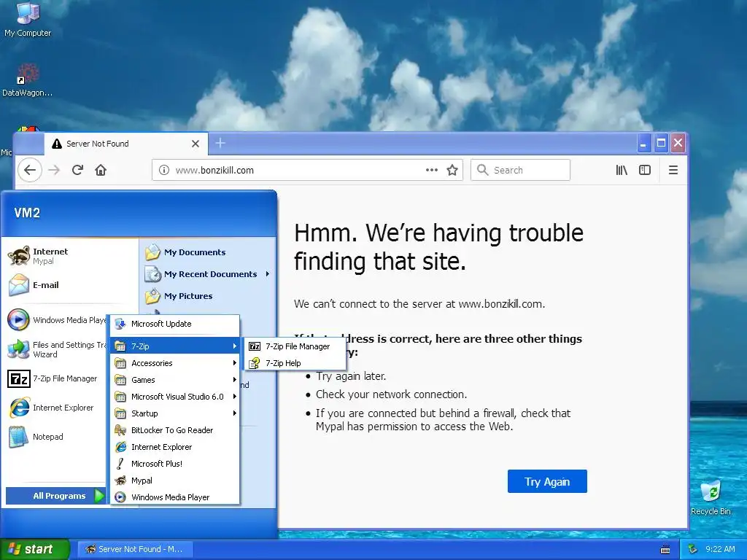Viewport: 747px width, 560px height.
Task: Open Microsoft Plus! entry
Action: 175,464
